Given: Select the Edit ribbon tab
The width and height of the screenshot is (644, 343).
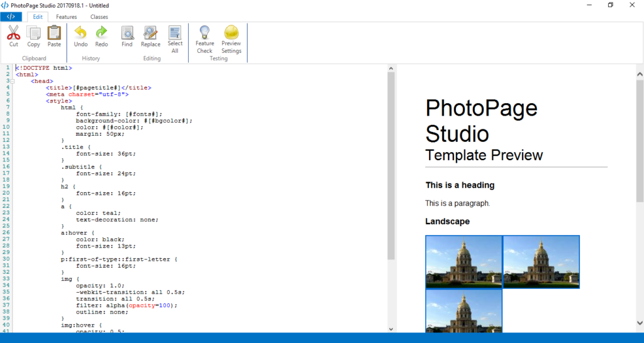Looking at the screenshot, I should [x=38, y=17].
